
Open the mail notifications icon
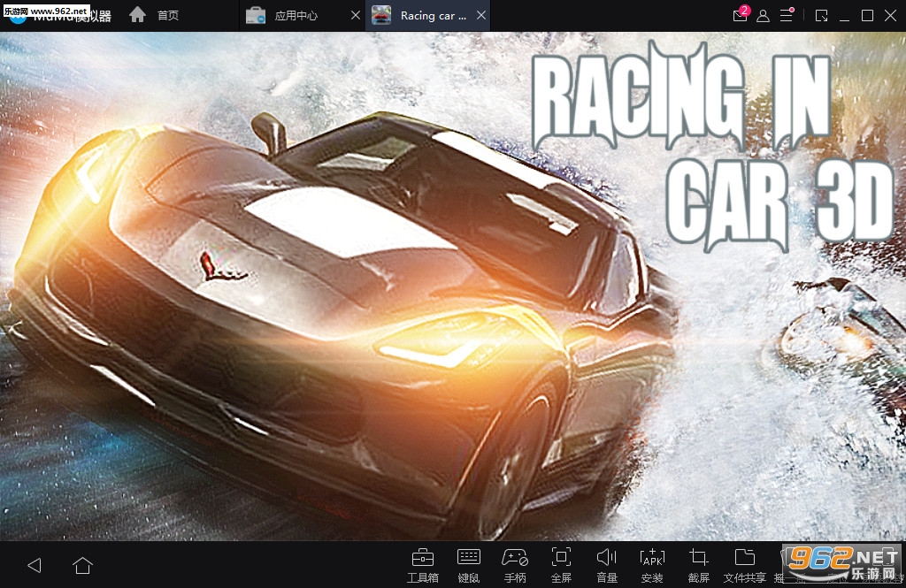(x=740, y=16)
